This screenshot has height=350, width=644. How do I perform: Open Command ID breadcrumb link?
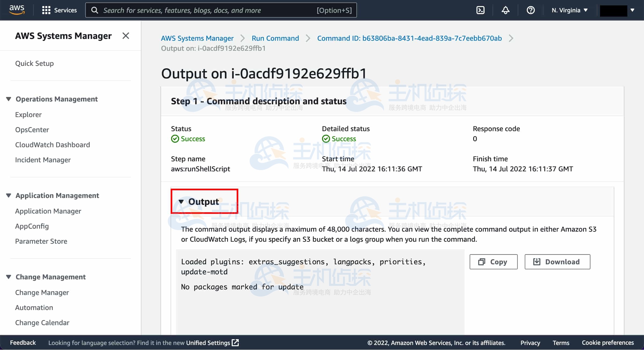(409, 38)
